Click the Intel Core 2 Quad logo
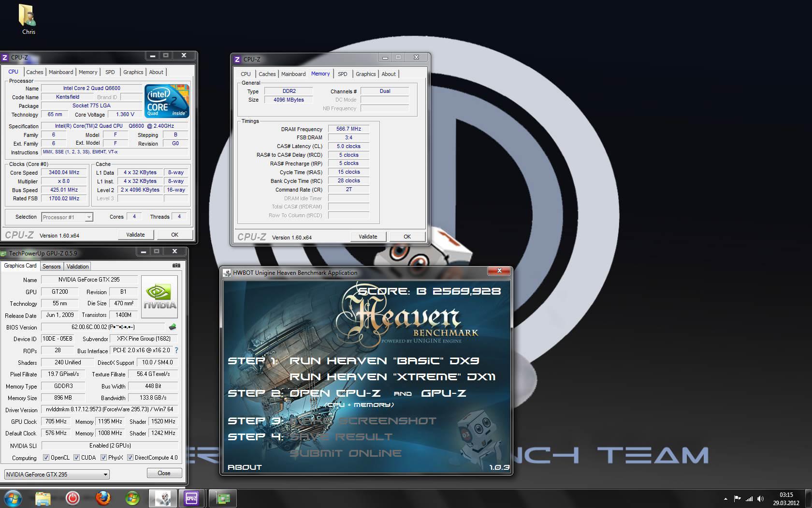The image size is (812, 508). pos(167,101)
